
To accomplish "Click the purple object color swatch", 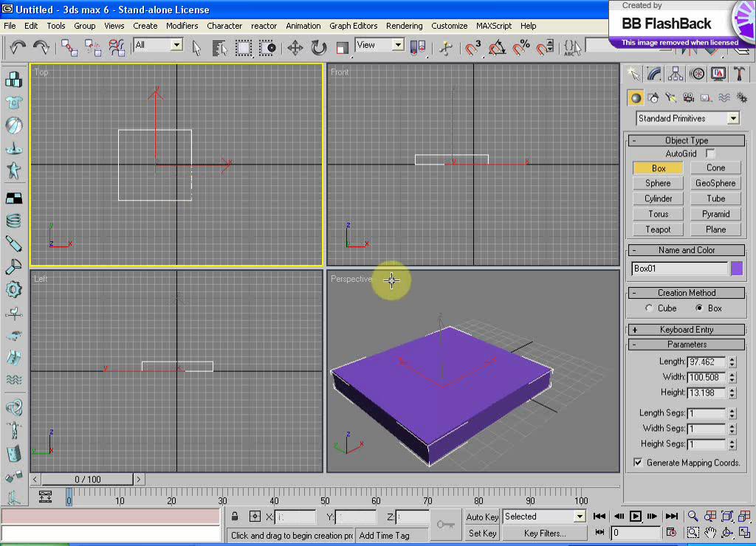I will 736,269.
